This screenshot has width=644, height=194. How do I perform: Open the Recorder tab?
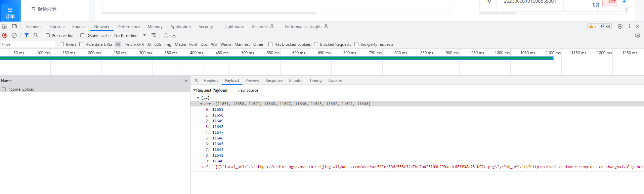click(x=263, y=27)
